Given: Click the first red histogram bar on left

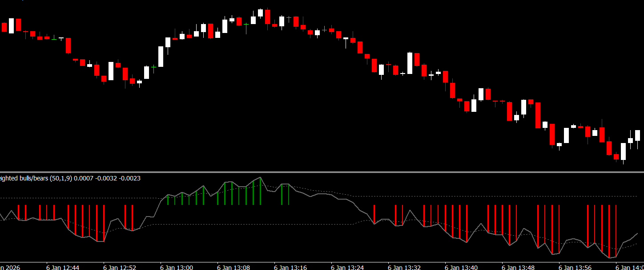Looking at the screenshot, I should pyautogui.click(x=18, y=212).
